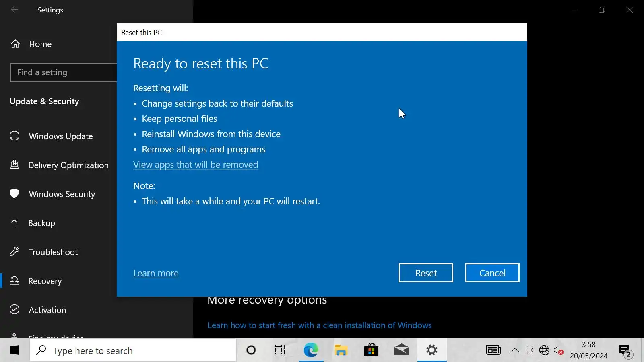Click the muted volume icon in the tray
Image resolution: width=644 pixels, height=362 pixels.
(x=559, y=350)
